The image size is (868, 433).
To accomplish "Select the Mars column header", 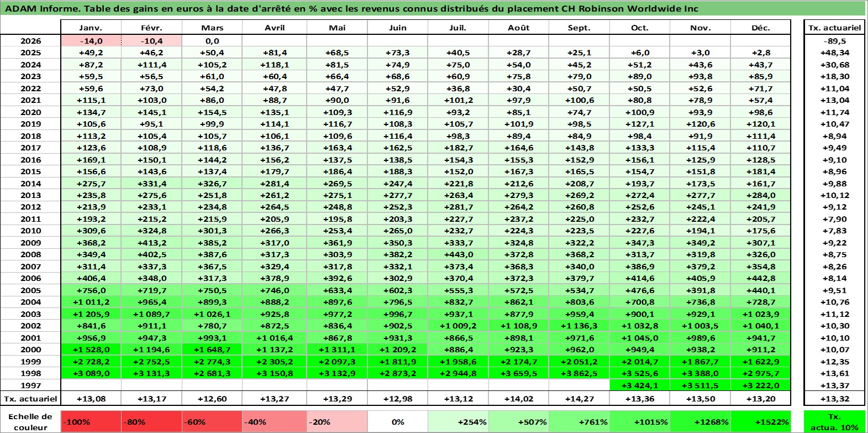I will pos(212,28).
